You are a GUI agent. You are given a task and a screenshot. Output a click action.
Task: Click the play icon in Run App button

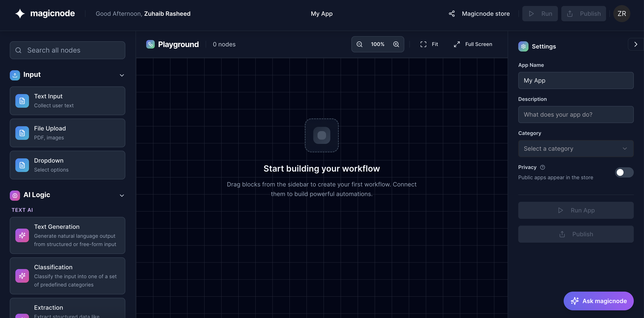pyautogui.click(x=560, y=211)
